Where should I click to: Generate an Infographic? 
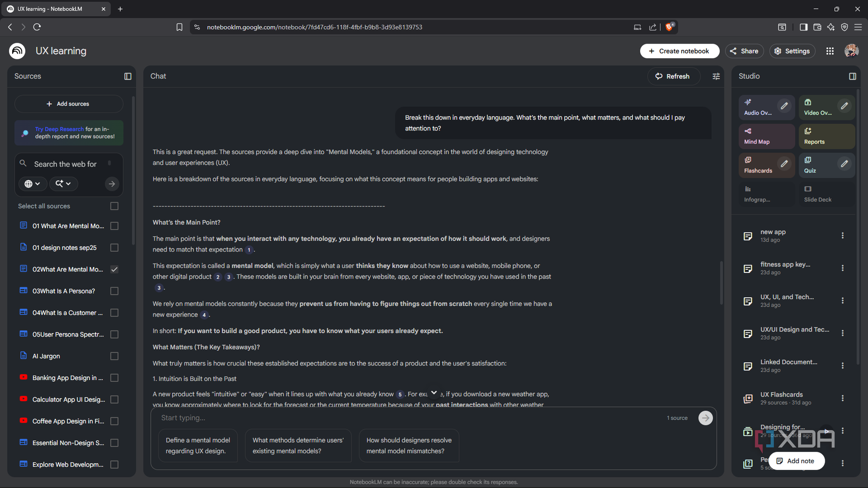[758, 194]
